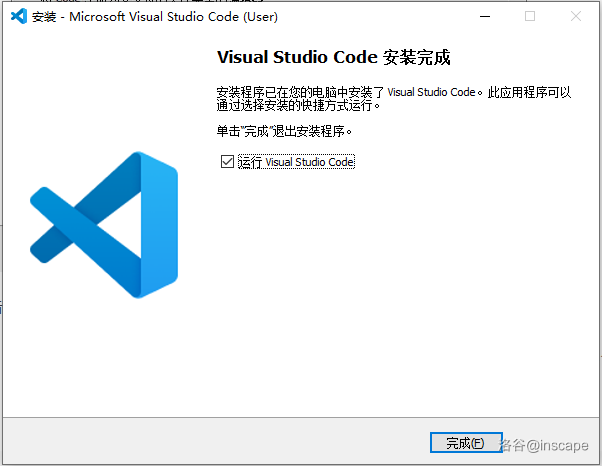Image resolution: width=602 pixels, height=466 pixels.
Task: Click the paragraph beginning 安装程序已在您的电脑中
Action: point(300,92)
